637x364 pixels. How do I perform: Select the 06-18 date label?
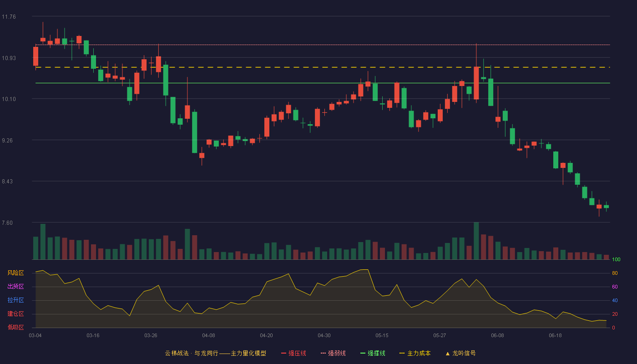coord(555,335)
